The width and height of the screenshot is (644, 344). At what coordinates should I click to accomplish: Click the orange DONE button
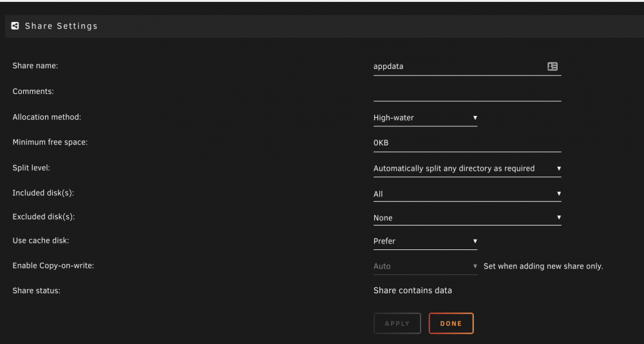click(x=451, y=323)
